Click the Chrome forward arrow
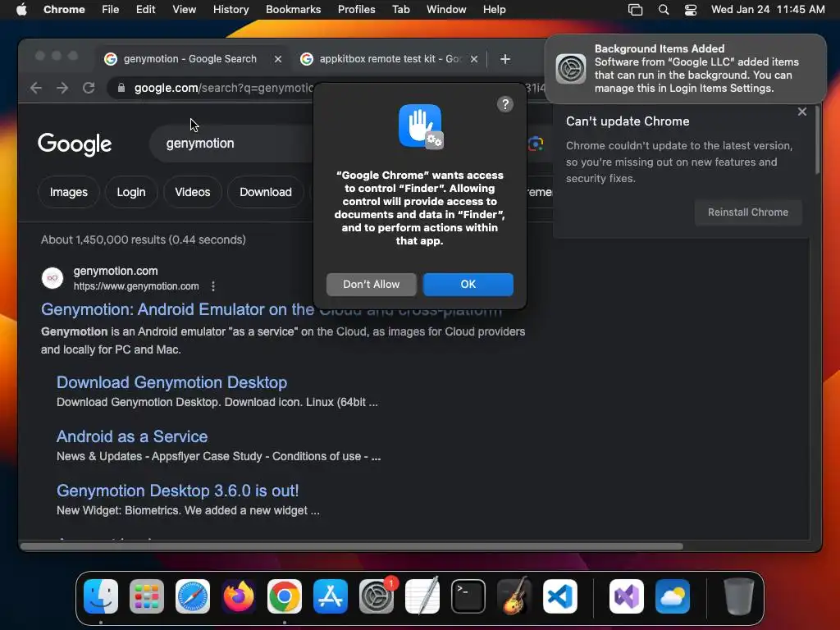The width and height of the screenshot is (840, 630). [62, 88]
